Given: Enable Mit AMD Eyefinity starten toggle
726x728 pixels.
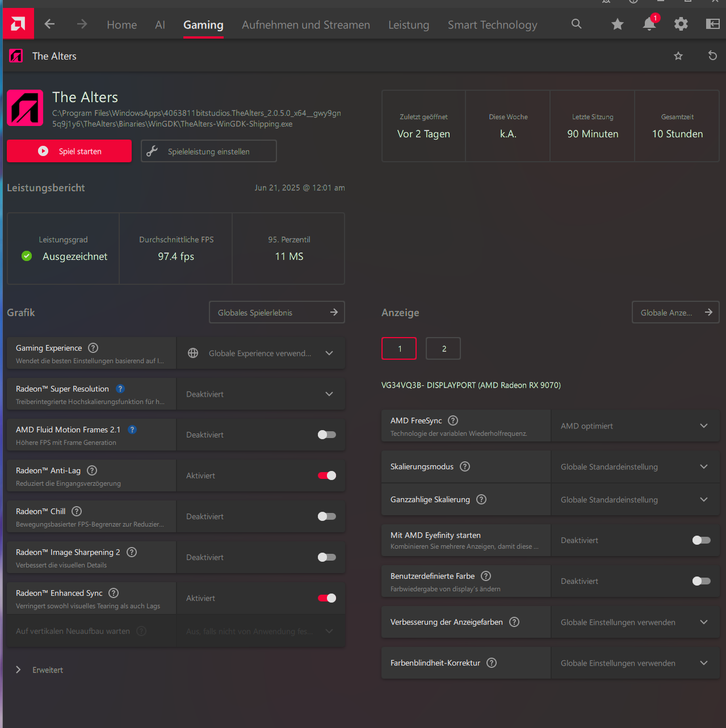Looking at the screenshot, I should coord(702,540).
